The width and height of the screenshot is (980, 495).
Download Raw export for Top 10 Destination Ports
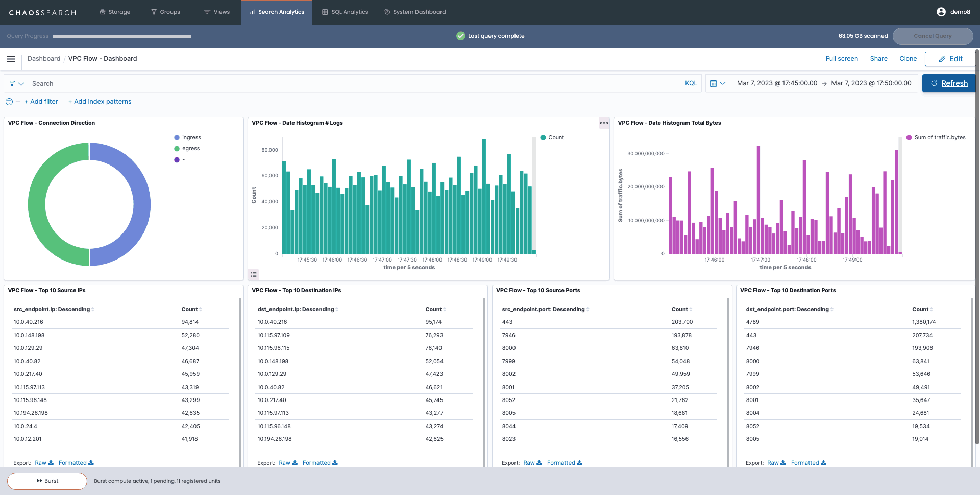click(776, 463)
